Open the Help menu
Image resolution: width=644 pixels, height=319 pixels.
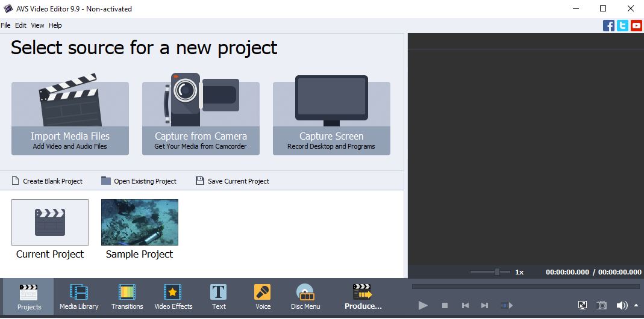(55, 25)
